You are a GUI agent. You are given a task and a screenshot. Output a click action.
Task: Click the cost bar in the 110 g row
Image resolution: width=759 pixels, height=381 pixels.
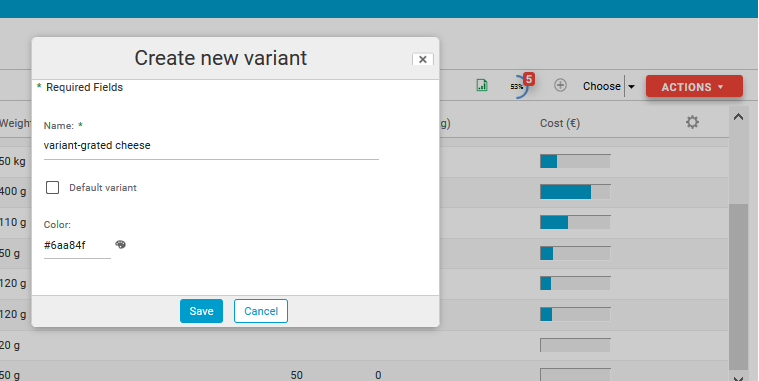pyautogui.click(x=575, y=222)
